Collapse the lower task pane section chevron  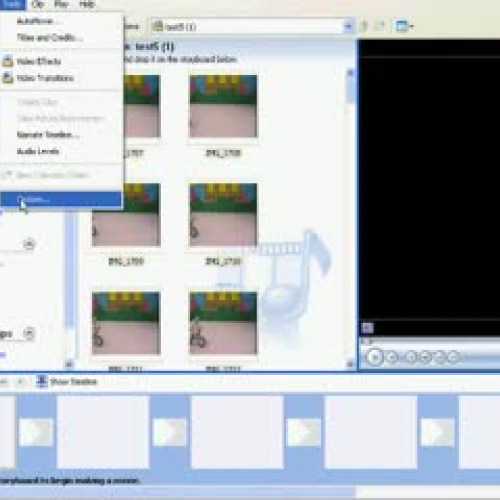coord(29,333)
